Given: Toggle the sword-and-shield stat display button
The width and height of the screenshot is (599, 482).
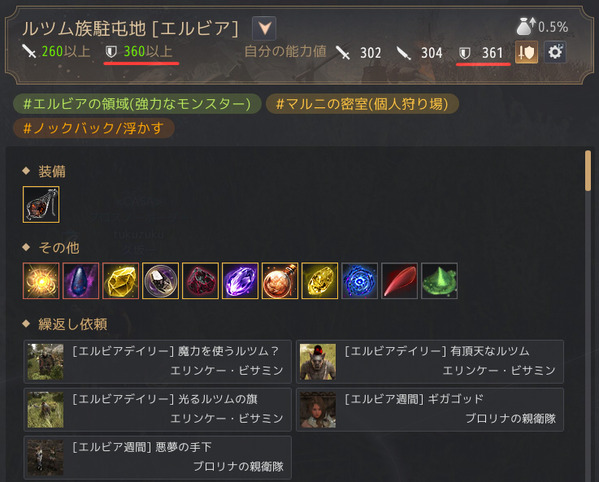Looking at the screenshot, I should (526, 52).
